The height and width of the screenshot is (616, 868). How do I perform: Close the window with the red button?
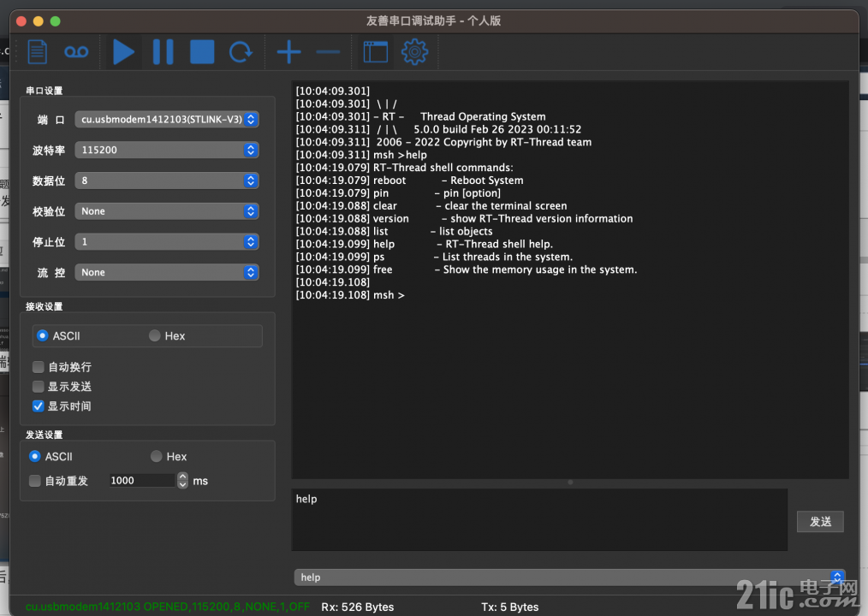coord(21,21)
